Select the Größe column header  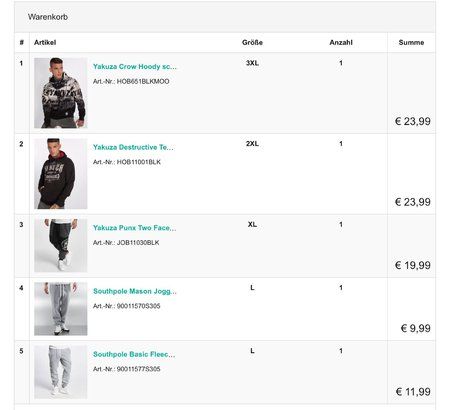coord(252,42)
